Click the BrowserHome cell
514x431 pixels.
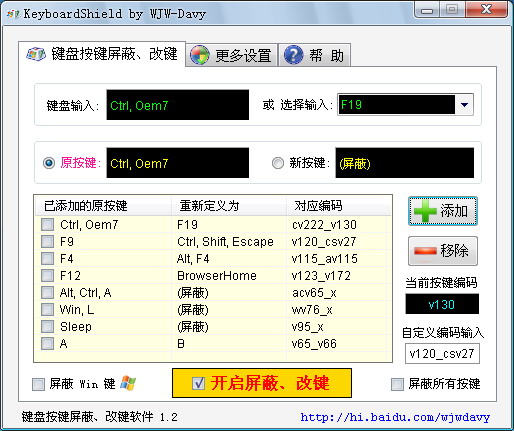[217, 276]
